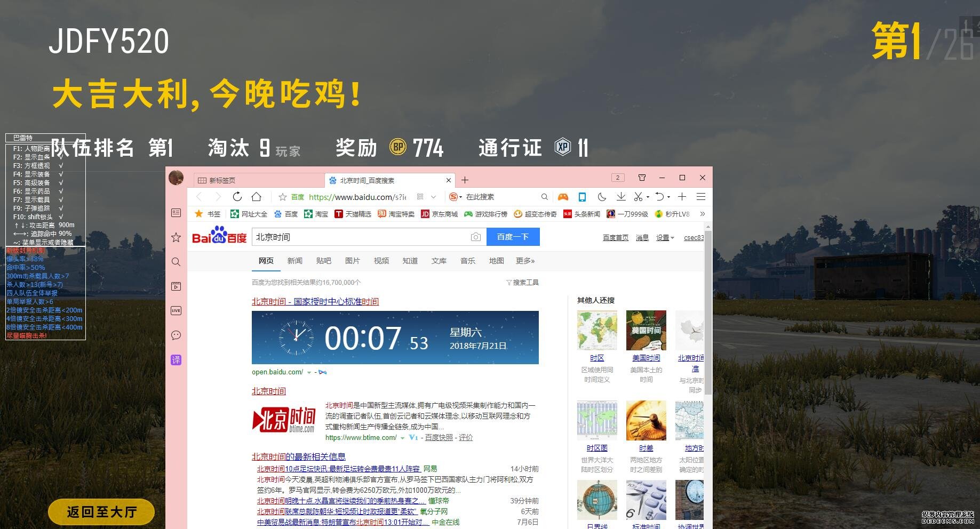Open sidebar video play icon
Viewport: 980px width, 529px height.
(176, 286)
